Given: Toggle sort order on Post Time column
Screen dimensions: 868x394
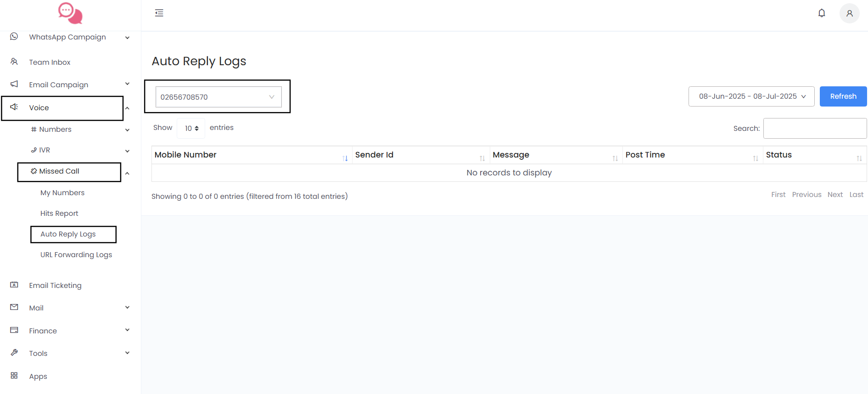Looking at the screenshot, I should (755, 158).
